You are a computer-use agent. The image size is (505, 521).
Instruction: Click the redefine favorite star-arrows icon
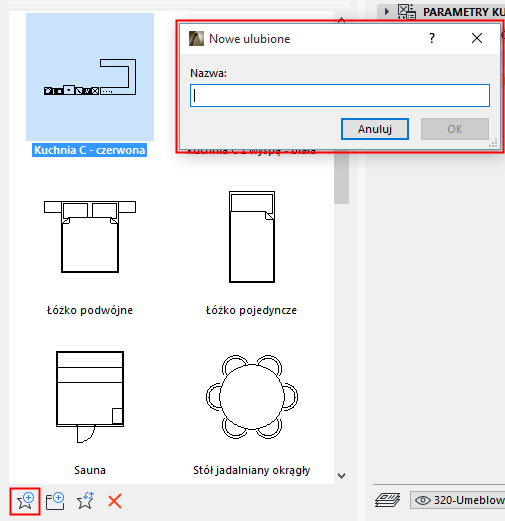coord(85,501)
